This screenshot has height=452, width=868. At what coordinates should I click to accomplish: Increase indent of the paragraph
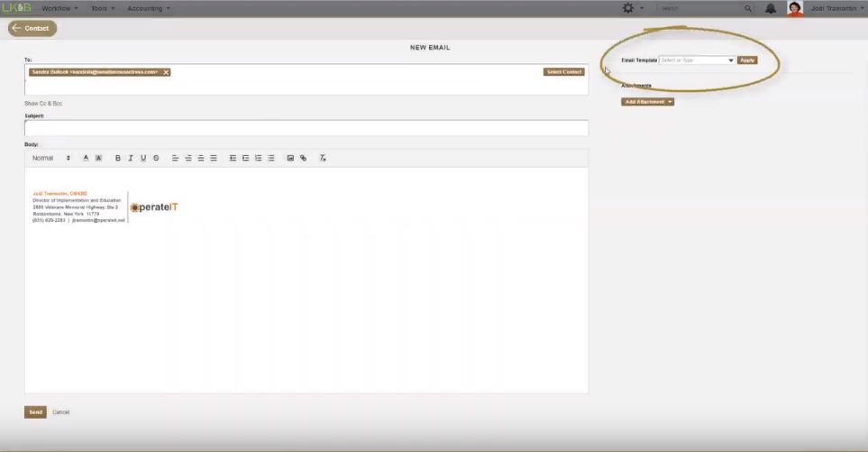245,158
